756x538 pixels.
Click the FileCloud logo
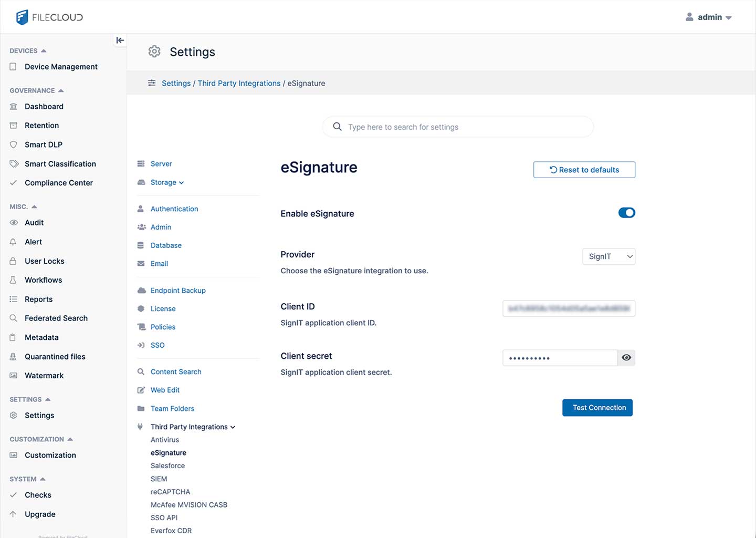[x=49, y=17]
